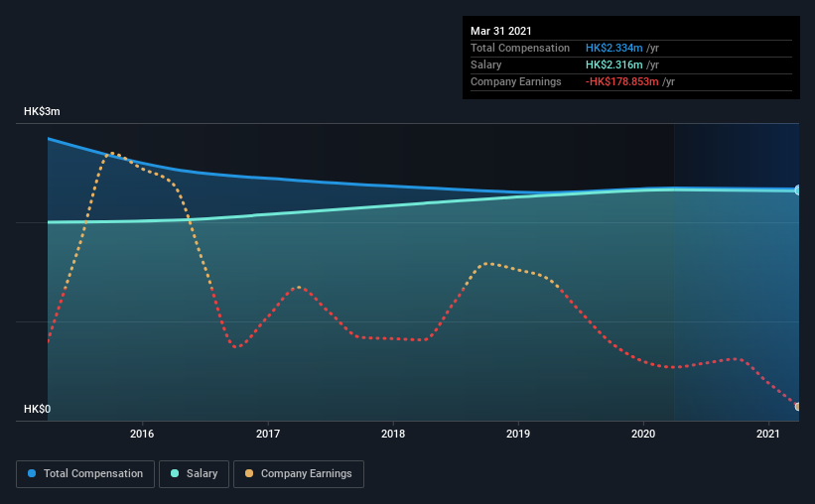Click the -HK$178.853m earnings value
Viewport: 815px width, 504px height.
pyautogui.click(x=621, y=81)
